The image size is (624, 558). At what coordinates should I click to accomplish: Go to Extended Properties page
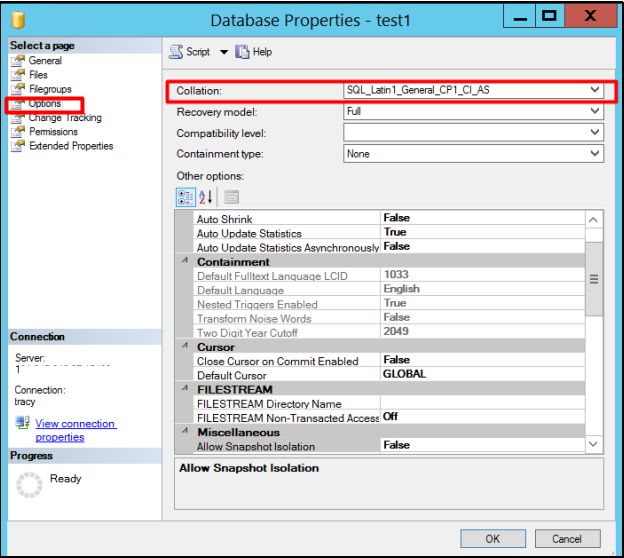pos(70,146)
